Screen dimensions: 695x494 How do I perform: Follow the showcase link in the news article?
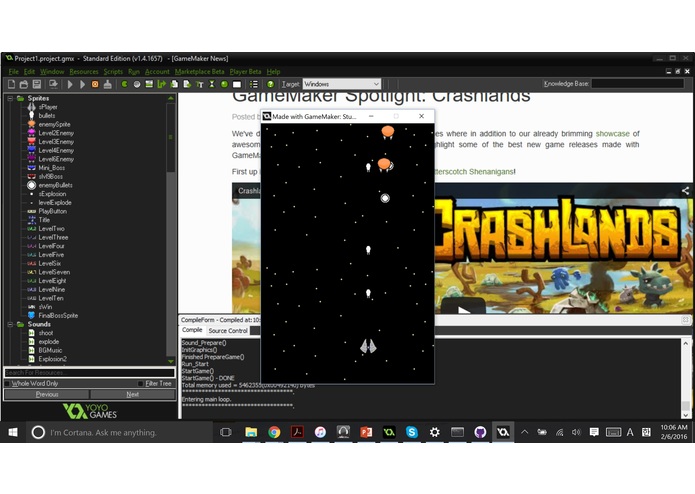pyautogui.click(x=612, y=134)
